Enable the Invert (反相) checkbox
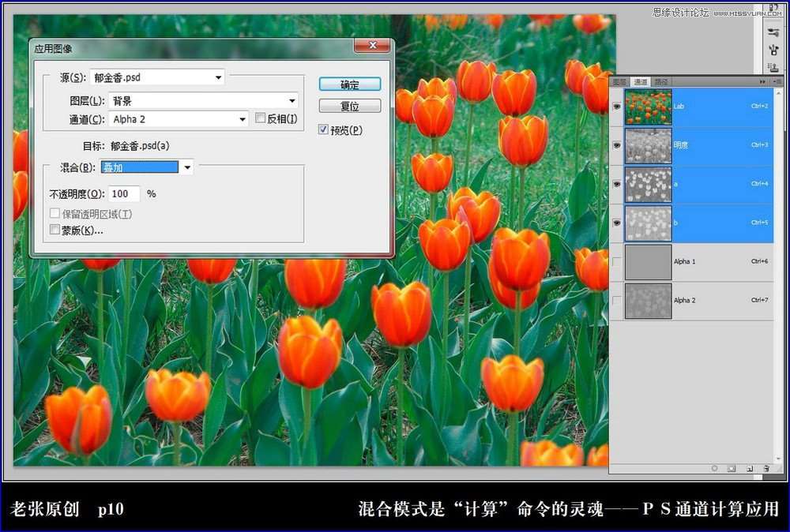The height and width of the screenshot is (532, 790). coord(261,118)
